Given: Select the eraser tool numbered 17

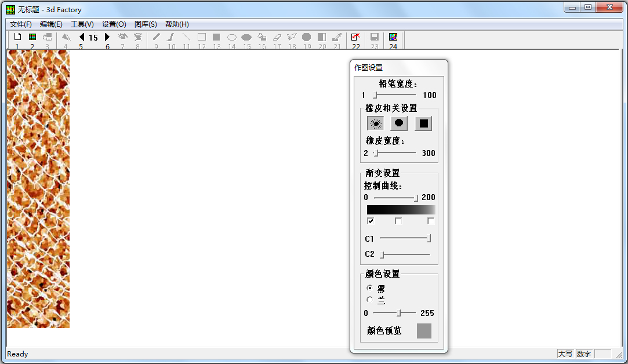Looking at the screenshot, I should click(x=277, y=37).
